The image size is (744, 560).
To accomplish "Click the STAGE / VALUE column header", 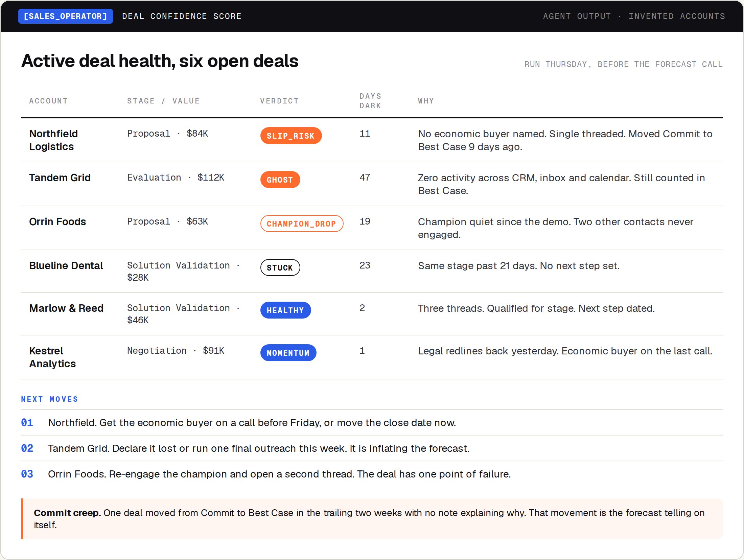I will [x=163, y=101].
